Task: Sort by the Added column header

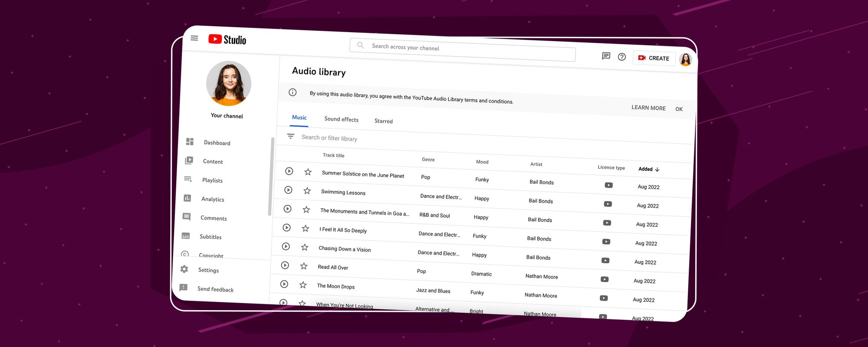Action: (x=649, y=169)
